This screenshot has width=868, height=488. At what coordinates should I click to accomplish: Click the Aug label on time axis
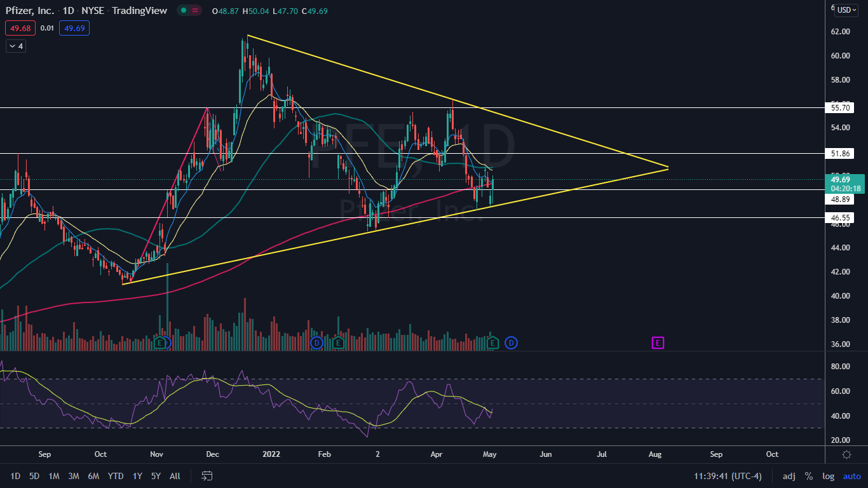[x=655, y=454]
